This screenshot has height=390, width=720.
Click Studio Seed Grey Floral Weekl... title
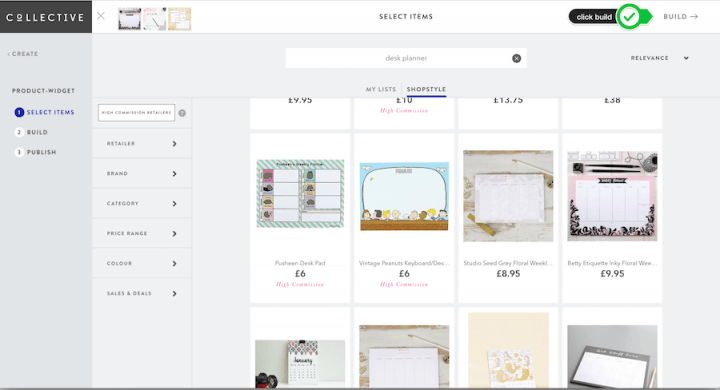[508, 263]
